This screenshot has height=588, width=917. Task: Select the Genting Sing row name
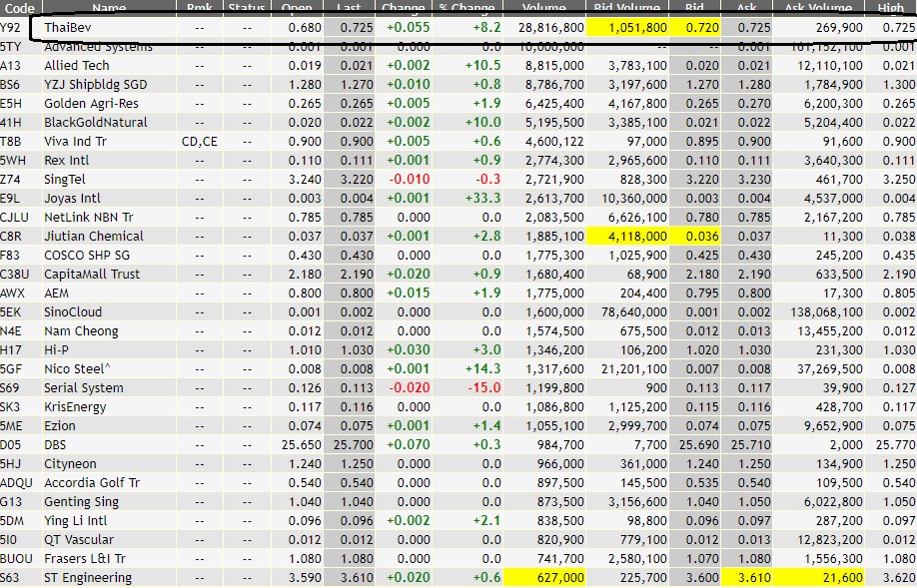pyautogui.click(x=81, y=502)
